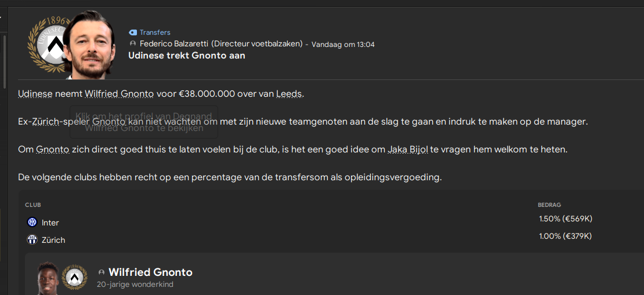Select the Transfers category label
644x295 pixels.
(x=155, y=32)
